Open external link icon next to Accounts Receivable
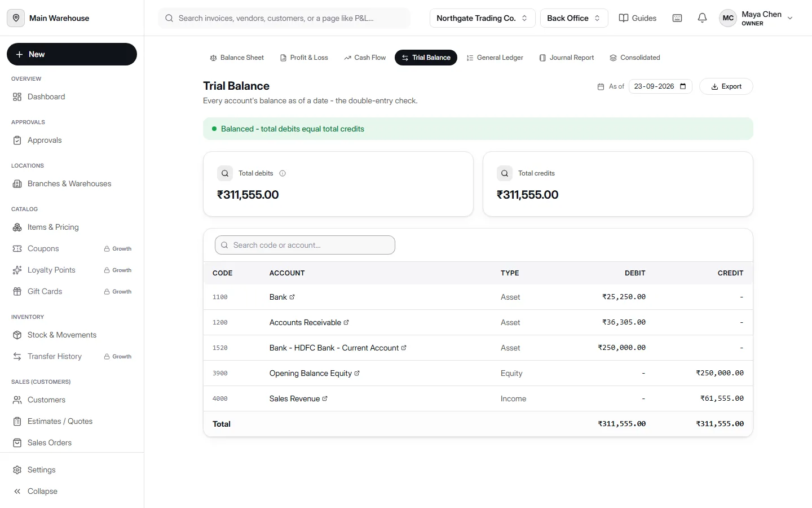The height and width of the screenshot is (508, 812). tap(346, 322)
